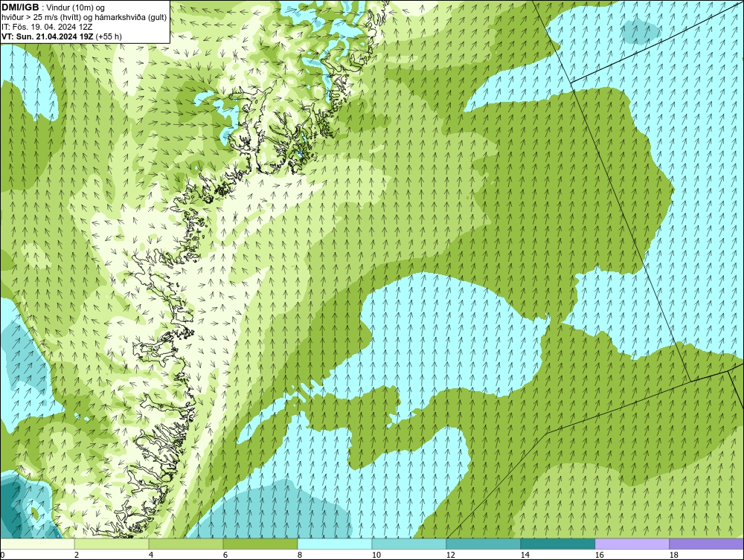Click the legend label '8'

click(x=299, y=555)
